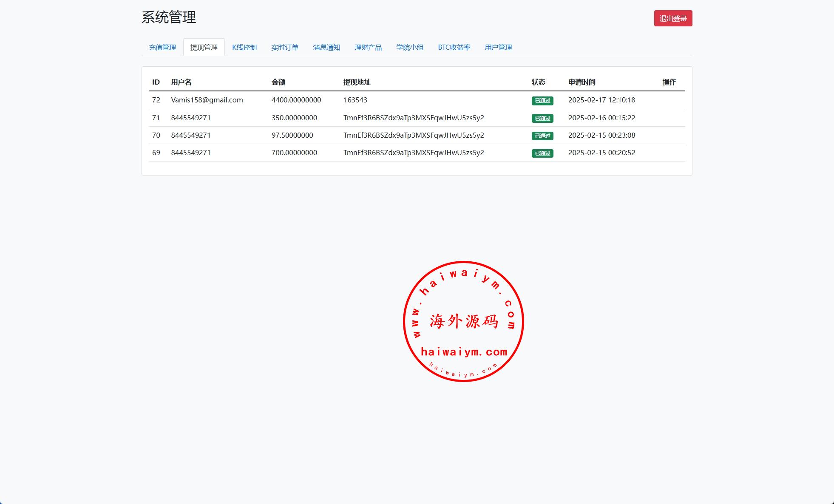
Task: Click the 已通过 badge for ID 72
Action: [x=542, y=101]
